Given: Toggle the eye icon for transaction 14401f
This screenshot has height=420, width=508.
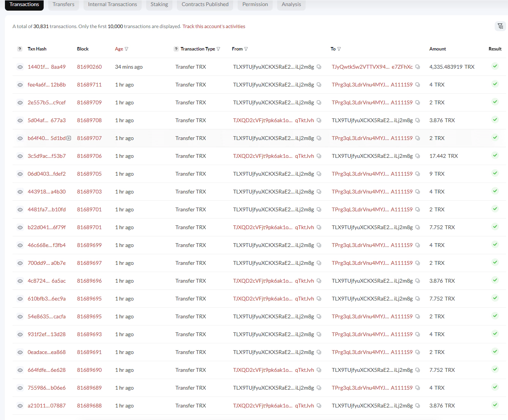Looking at the screenshot, I should [x=20, y=67].
